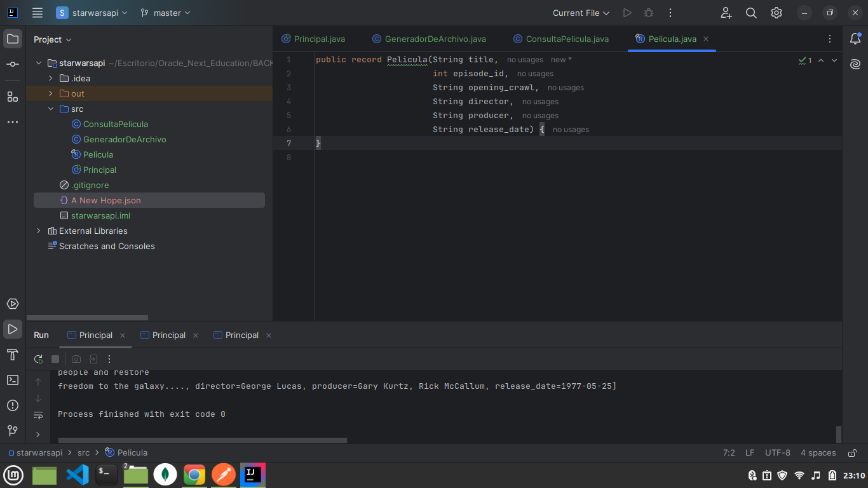This screenshot has width=868, height=488.
Task: Expand the .idea folder
Action: tap(51, 78)
